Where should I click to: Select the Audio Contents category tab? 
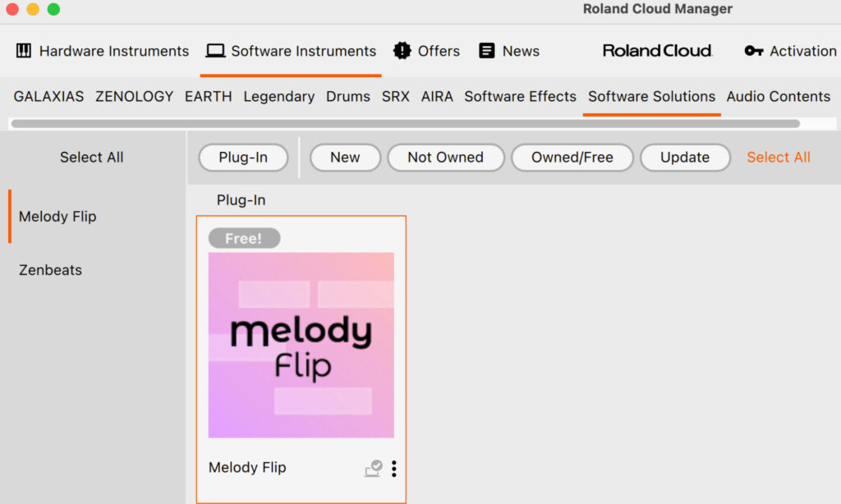[x=779, y=97]
